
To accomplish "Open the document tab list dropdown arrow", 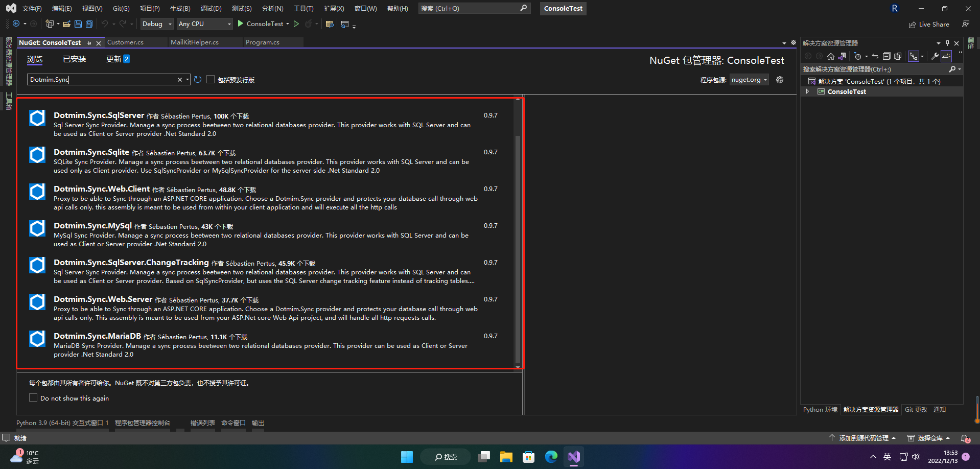I will click(x=784, y=43).
